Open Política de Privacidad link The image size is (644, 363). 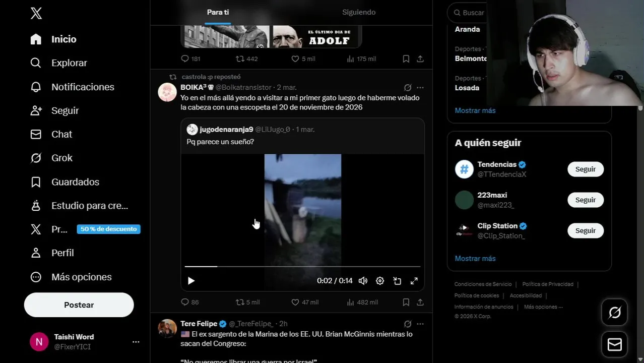548,284
